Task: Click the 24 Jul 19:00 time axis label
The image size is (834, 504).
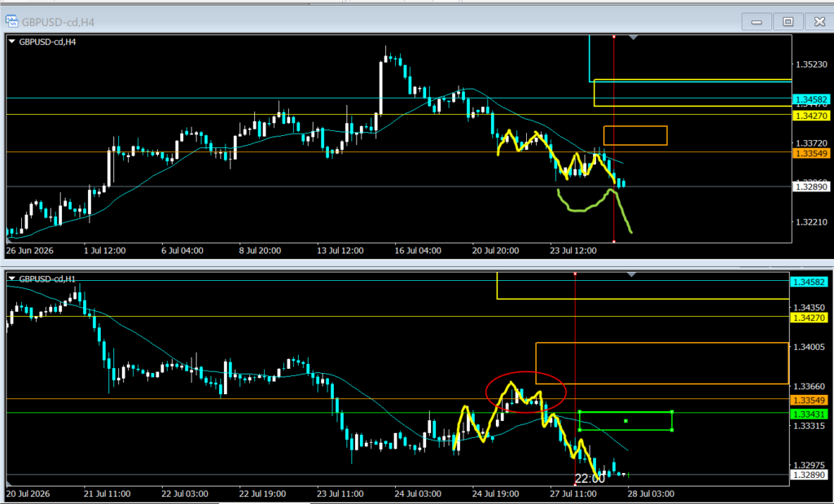Action: pos(495,494)
